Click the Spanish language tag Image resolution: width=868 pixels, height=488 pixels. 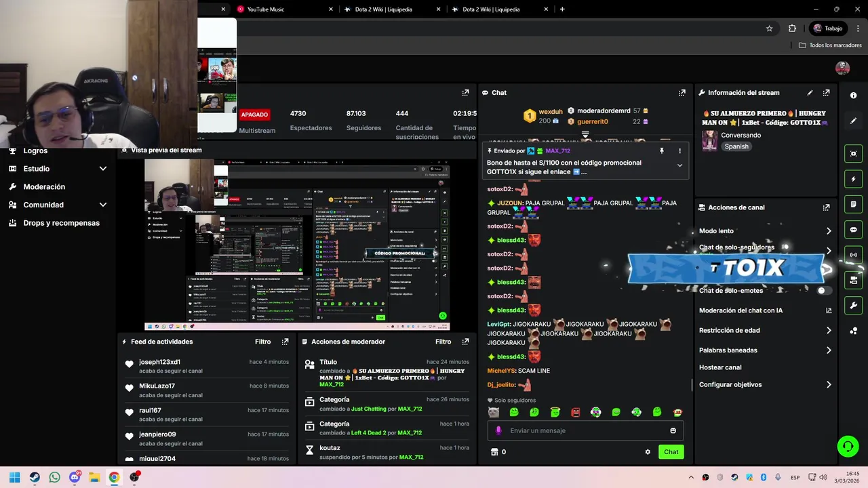click(x=736, y=146)
